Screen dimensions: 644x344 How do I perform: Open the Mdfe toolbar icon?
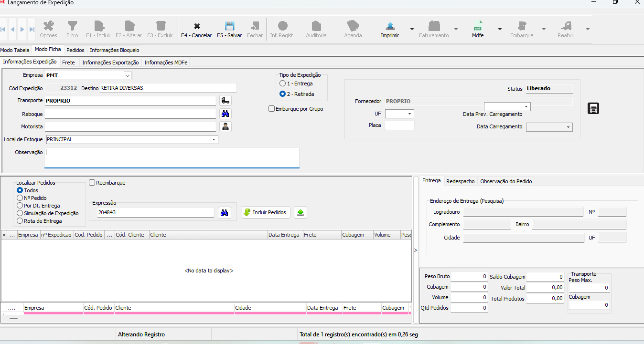click(478, 26)
